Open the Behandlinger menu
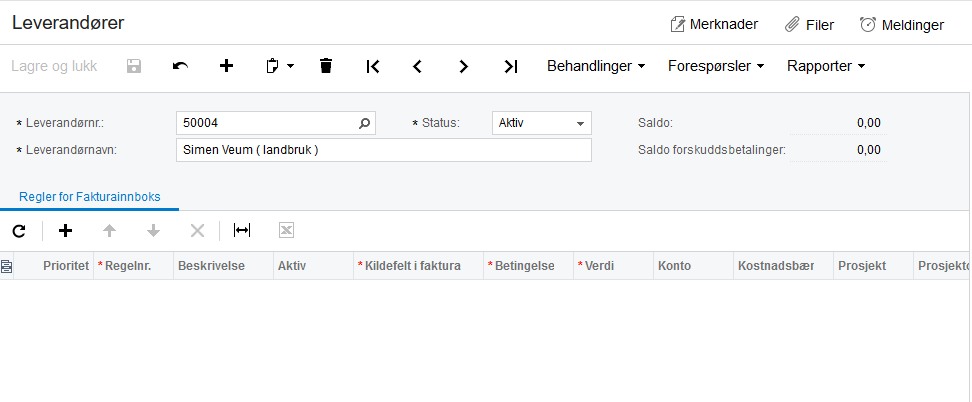 tap(596, 66)
